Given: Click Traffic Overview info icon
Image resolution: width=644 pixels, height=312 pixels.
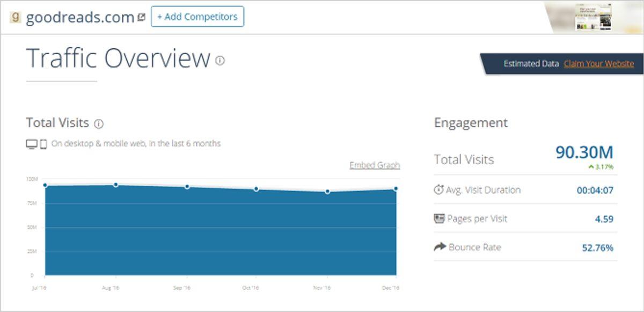Looking at the screenshot, I should (x=220, y=61).
